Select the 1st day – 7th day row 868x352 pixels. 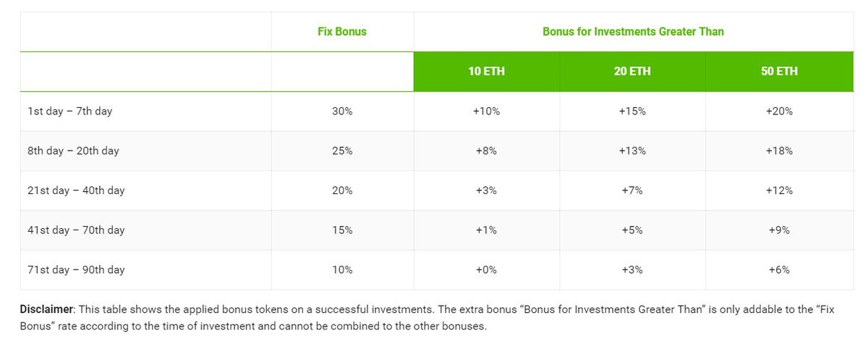(69, 112)
